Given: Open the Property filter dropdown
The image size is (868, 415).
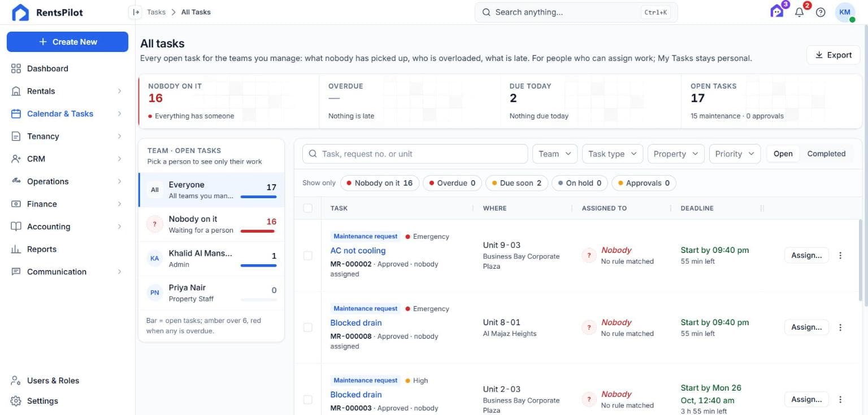Looking at the screenshot, I should coord(676,154).
